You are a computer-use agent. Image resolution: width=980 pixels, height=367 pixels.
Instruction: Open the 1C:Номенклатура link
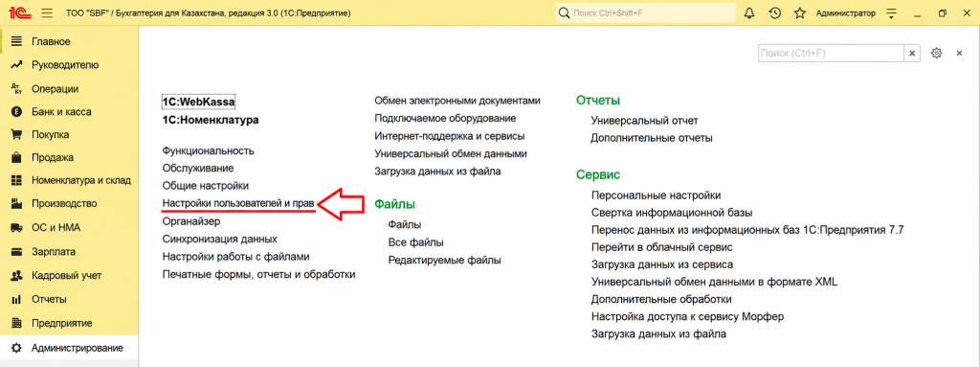210,120
